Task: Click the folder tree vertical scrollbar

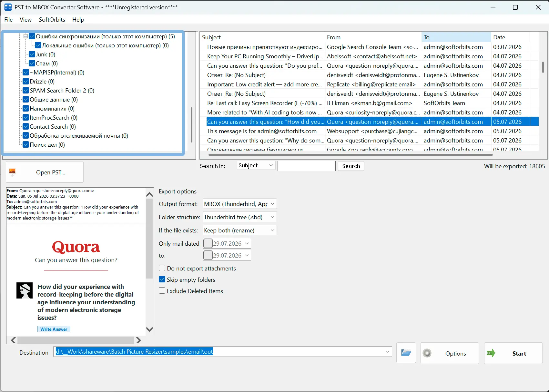Action: coord(191,125)
